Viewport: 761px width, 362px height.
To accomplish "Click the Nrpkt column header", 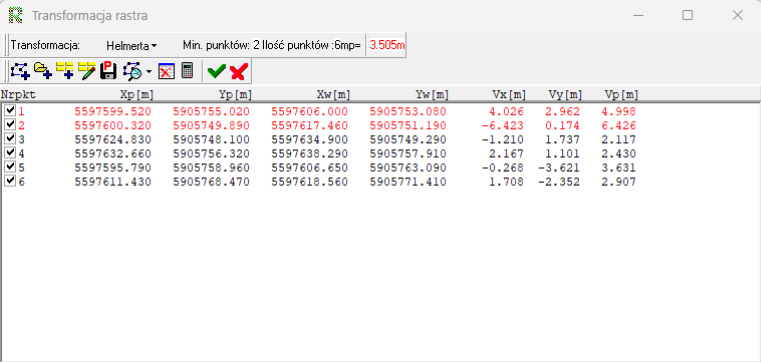I will coord(18,95).
